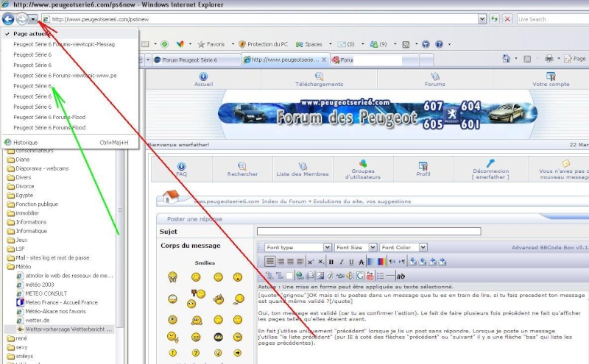
Task: Click the contacts (9) toolbar icon
Action: pos(378,44)
